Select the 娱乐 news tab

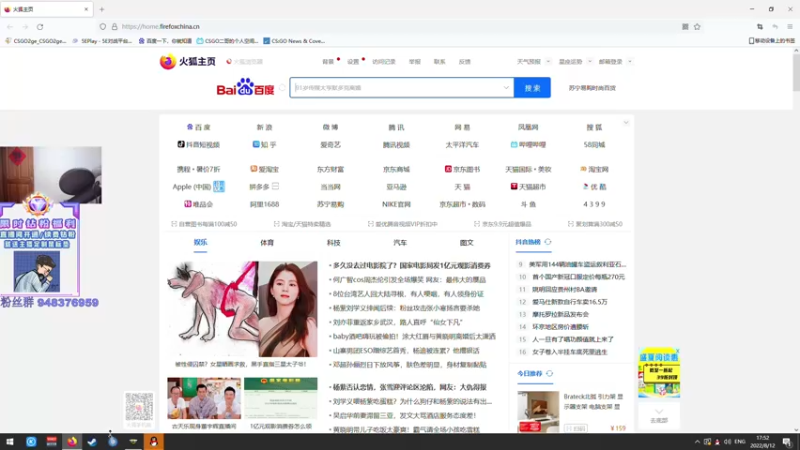click(201, 243)
